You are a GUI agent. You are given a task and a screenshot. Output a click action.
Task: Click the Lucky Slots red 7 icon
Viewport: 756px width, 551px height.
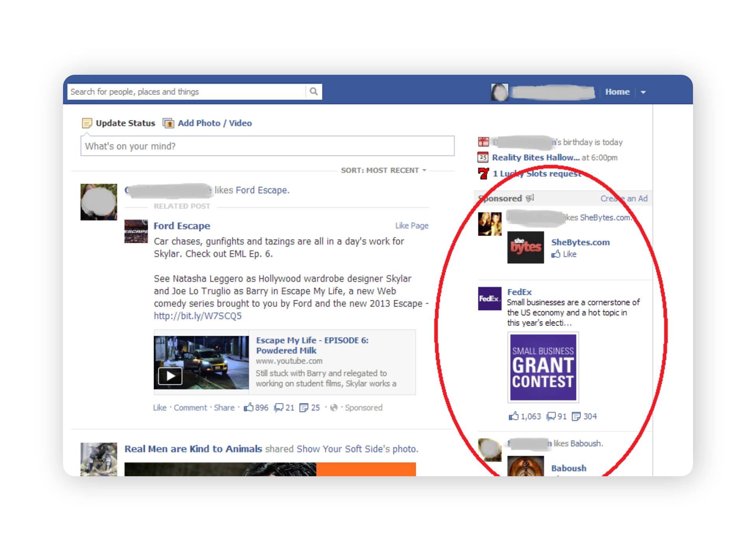pos(484,174)
